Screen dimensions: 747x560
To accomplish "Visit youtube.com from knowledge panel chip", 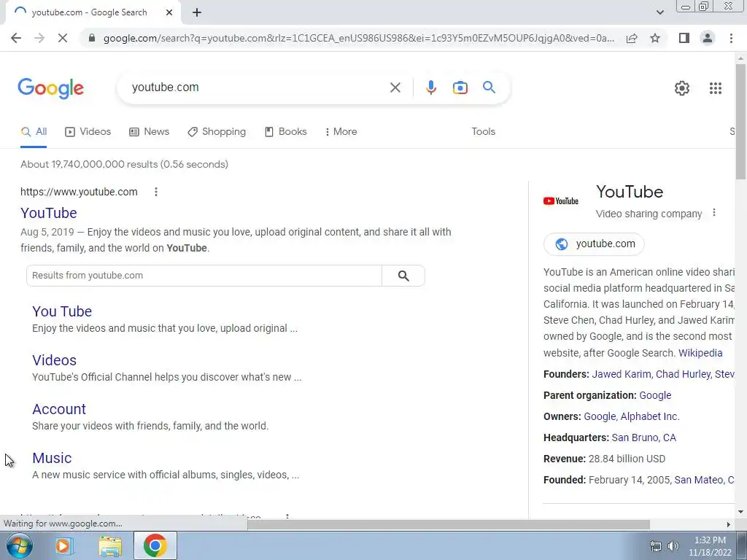I will click(x=594, y=244).
